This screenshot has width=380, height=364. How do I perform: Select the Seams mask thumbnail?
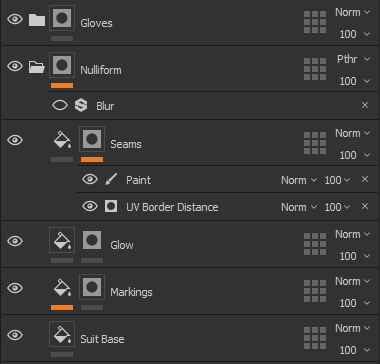pyautogui.click(x=92, y=139)
